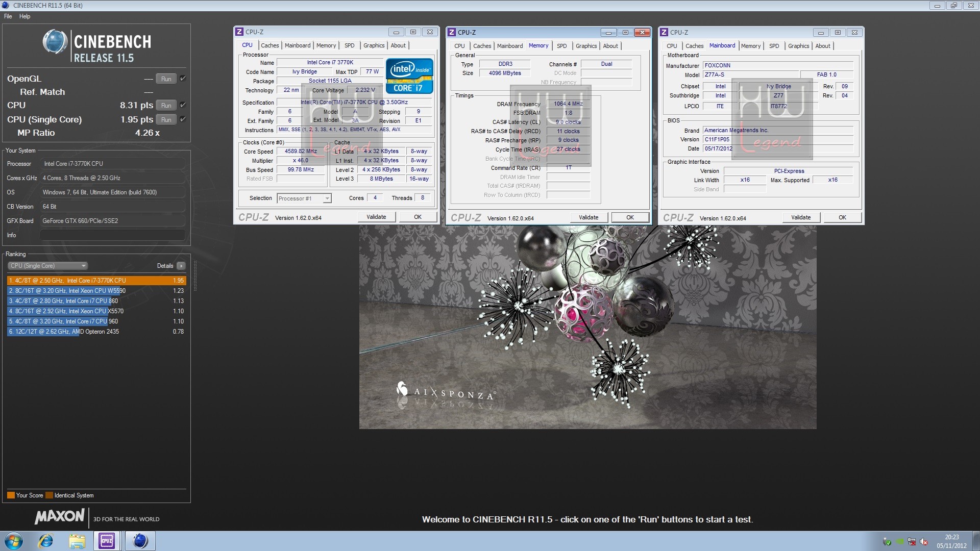Click the GFX Board value GeForce GTX 660
The image size is (980, 551).
(112, 221)
